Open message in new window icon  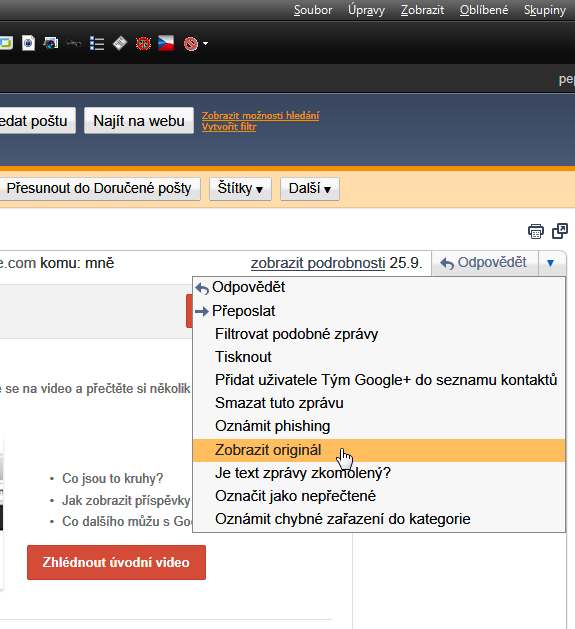coord(560,231)
